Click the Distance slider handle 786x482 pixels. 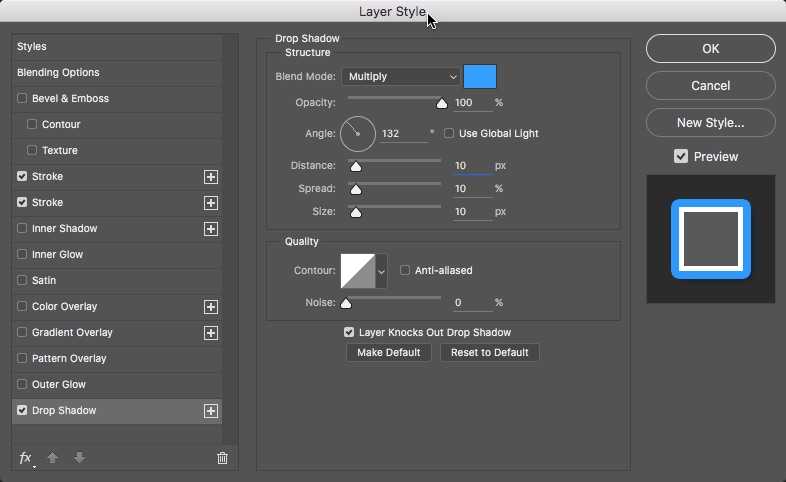pos(355,166)
